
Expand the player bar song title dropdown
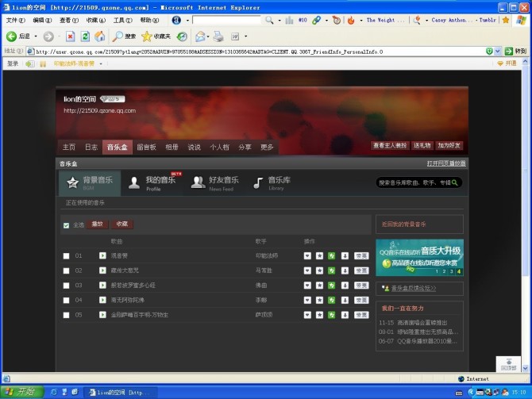tap(101, 63)
